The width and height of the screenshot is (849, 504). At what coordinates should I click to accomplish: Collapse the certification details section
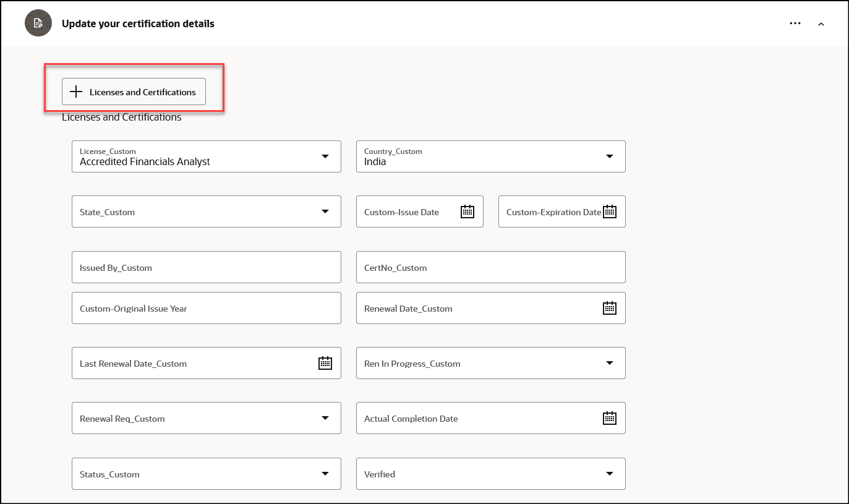point(821,24)
